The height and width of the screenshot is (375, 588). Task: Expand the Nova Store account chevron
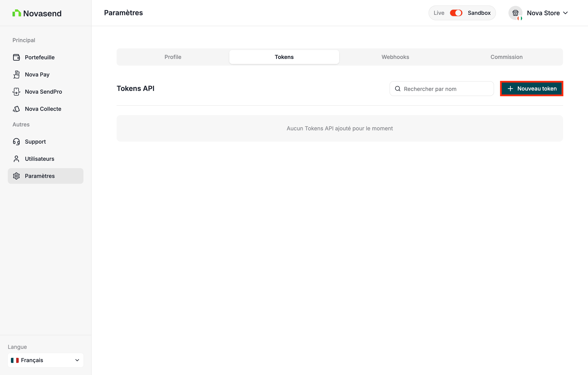[566, 13]
